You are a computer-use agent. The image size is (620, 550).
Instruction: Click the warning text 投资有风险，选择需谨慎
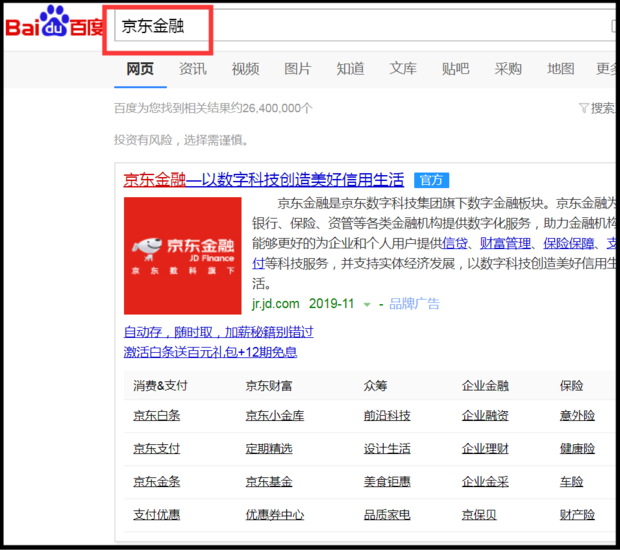coord(181,140)
